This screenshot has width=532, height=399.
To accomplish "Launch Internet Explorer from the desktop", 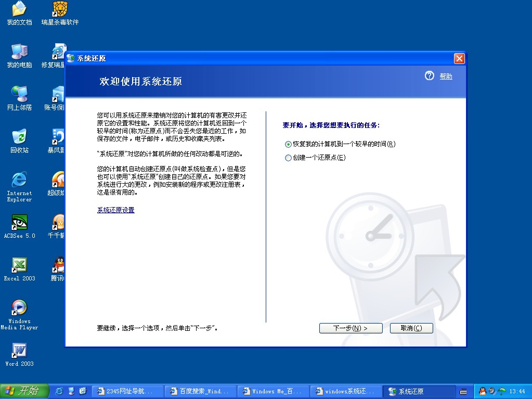I will pos(19,179).
